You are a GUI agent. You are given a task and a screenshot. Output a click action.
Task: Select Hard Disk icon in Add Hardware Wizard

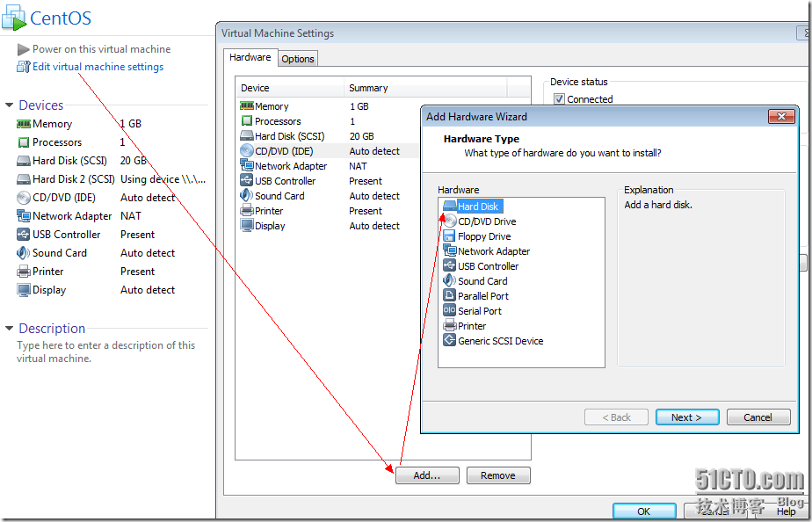point(450,207)
